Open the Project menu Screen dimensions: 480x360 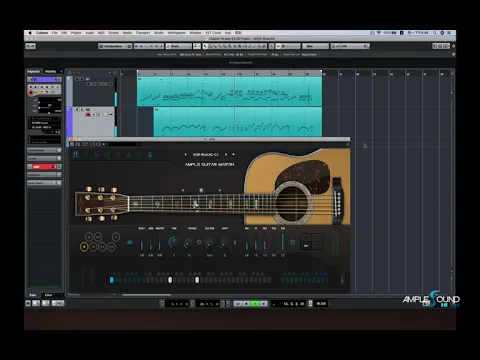pyautogui.click(x=76, y=33)
